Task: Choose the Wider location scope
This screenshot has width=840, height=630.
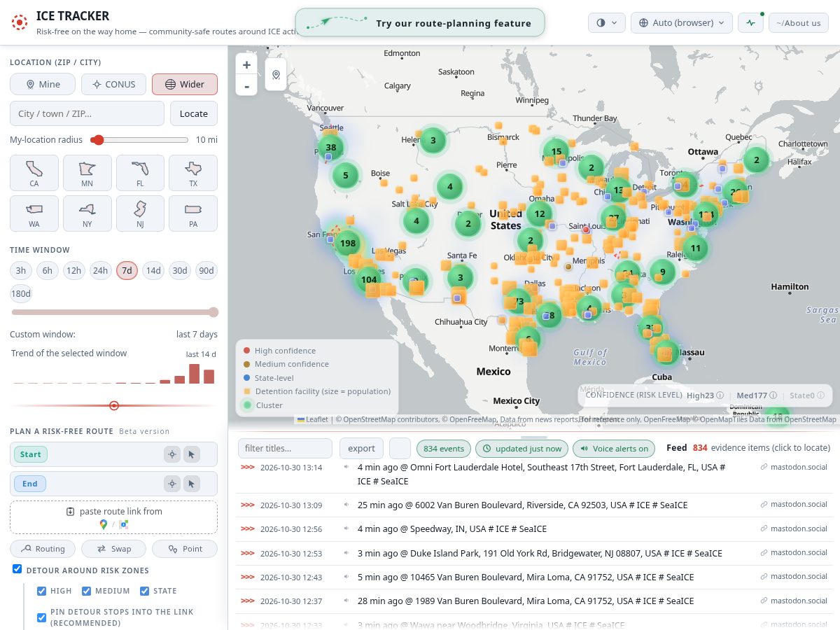Action: point(185,84)
